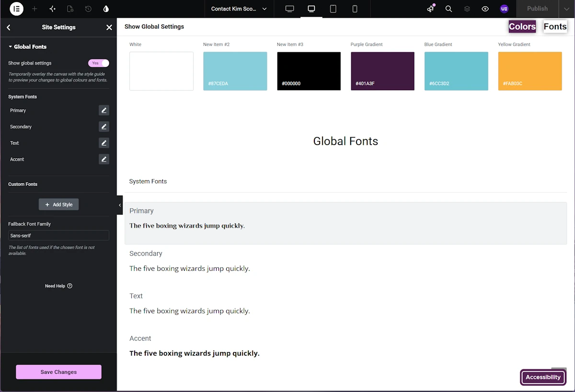The image size is (575, 392).
Task: Open the Need Help question icon
Action: click(70, 286)
